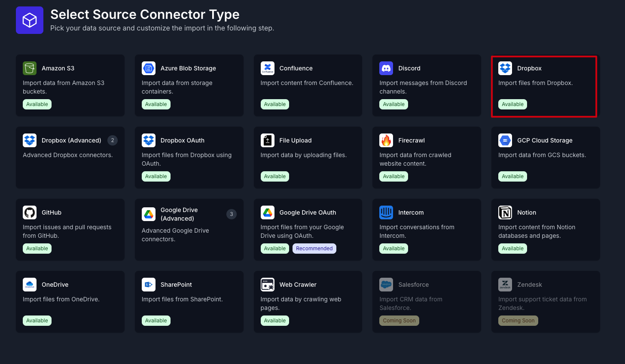Click the Google Drive (Advanced) icon
The height and width of the screenshot is (364, 625).
pos(149,214)
